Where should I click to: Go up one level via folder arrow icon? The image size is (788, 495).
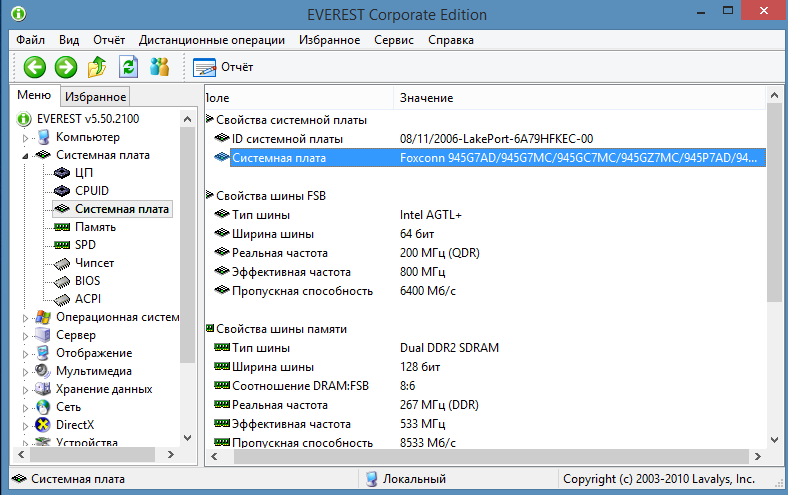[97, 67]
